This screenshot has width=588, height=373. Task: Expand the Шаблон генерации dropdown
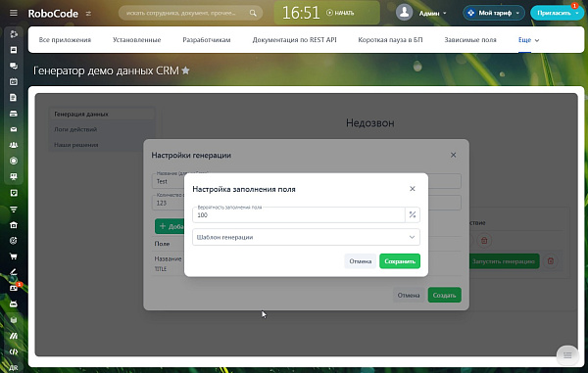(x=306, y=237)
